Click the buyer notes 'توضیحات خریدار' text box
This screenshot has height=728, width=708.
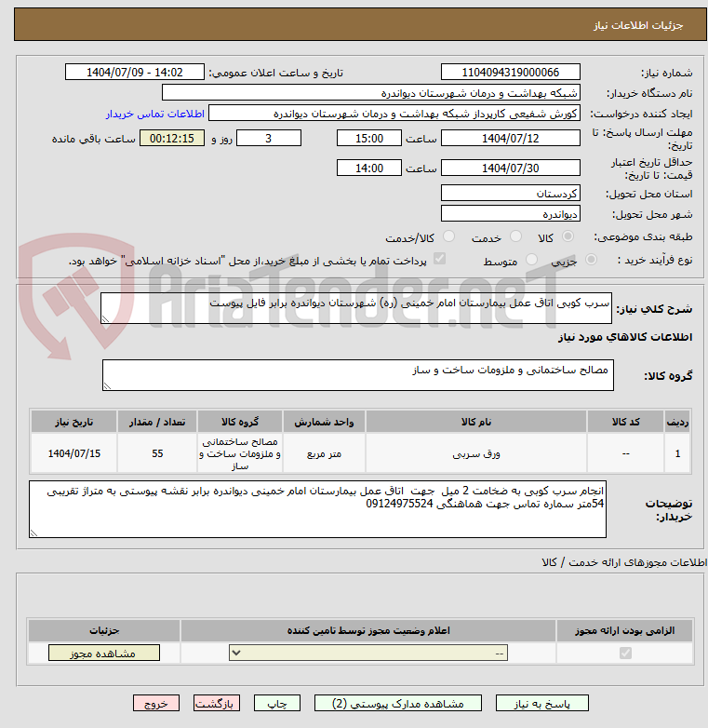coord(317,509)
